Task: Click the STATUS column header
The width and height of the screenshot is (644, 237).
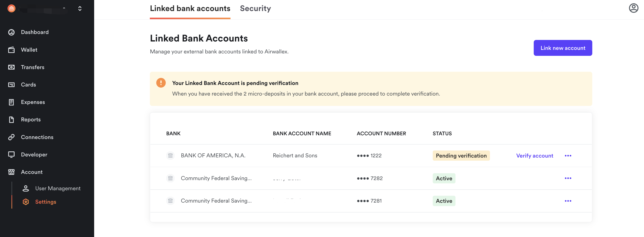Action: (x=442, y=133)
